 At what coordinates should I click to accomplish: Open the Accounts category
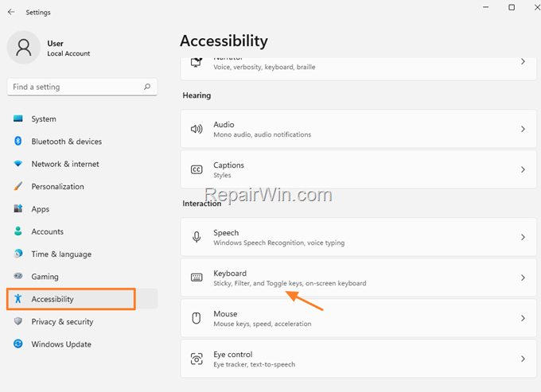(x=82, y=231)
